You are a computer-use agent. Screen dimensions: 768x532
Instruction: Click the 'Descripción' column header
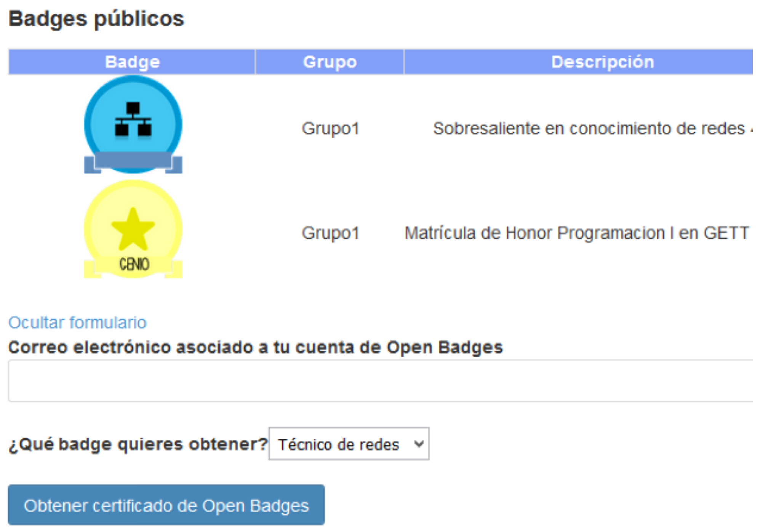click(602, 62)
